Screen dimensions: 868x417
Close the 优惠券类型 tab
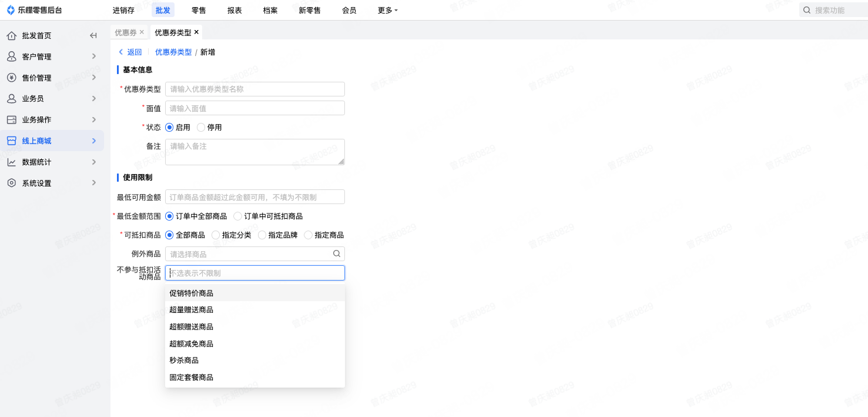point(196,32)
